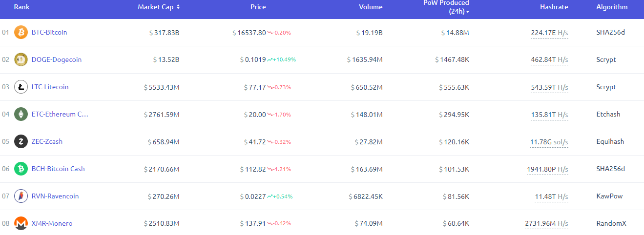Click the RandomX algorithm cell
The width and height of the screenshot is (644, 235).
click(611, 224)
